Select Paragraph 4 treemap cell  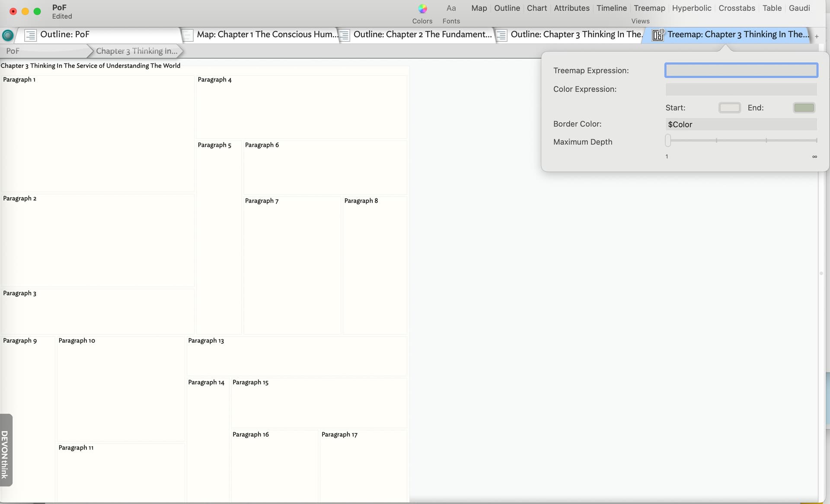pyautogui.click(x=302, y=107)
